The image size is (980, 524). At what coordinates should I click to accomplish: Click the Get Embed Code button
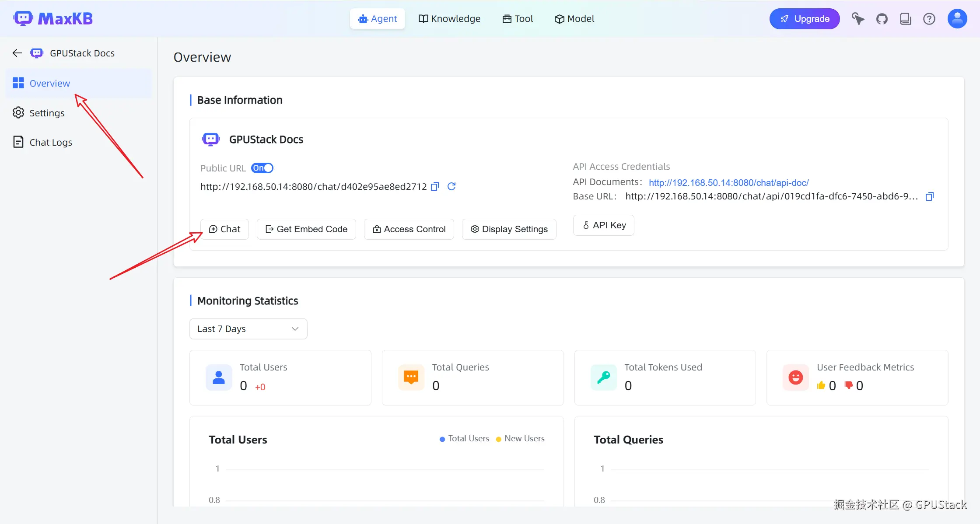[x=306, y=229]
